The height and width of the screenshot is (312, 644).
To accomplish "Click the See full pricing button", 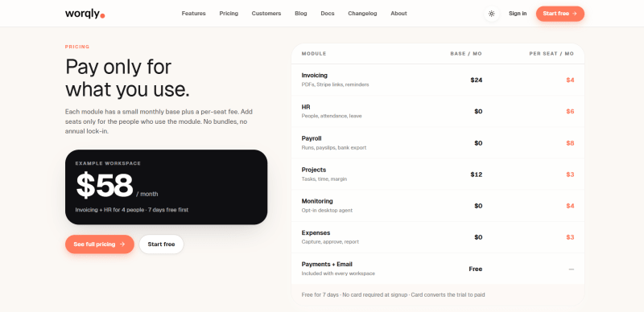I will coord(99,244).
